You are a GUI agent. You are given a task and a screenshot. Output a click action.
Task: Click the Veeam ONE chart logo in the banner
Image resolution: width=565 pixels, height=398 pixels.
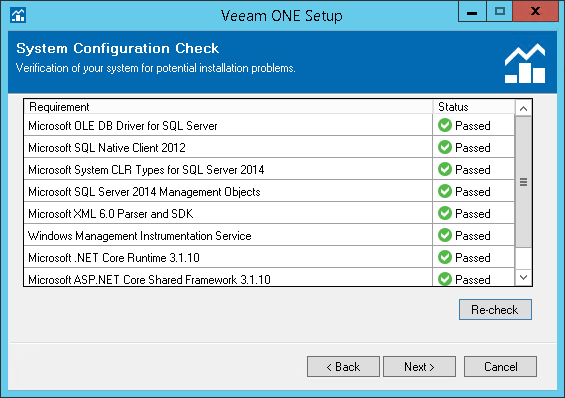[525, 63]
